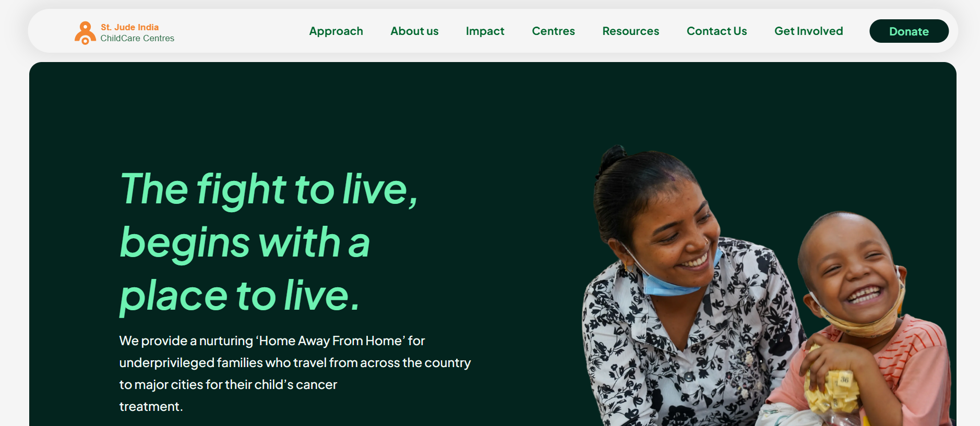Navigate to Contact Us

[x=716, y=31]
